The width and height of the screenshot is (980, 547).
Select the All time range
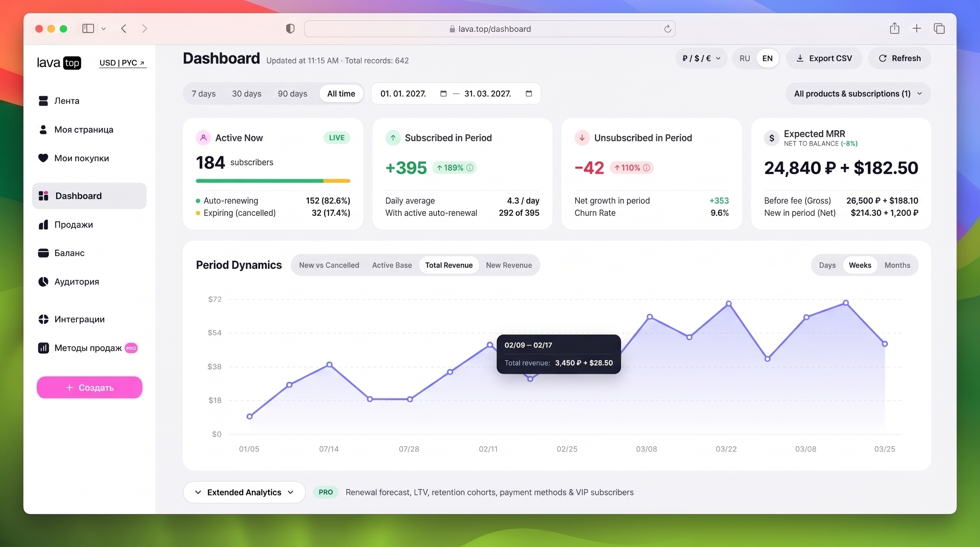pyautogui.click(x=341, y=94)
